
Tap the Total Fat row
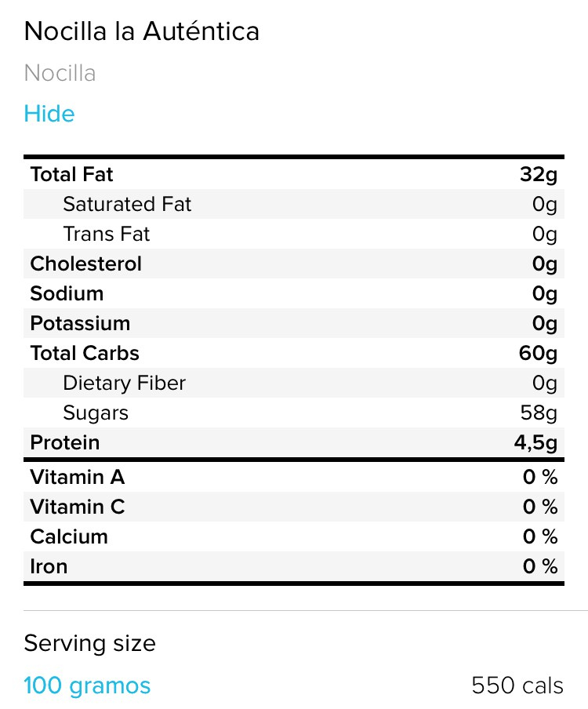[x=293, y=174]
